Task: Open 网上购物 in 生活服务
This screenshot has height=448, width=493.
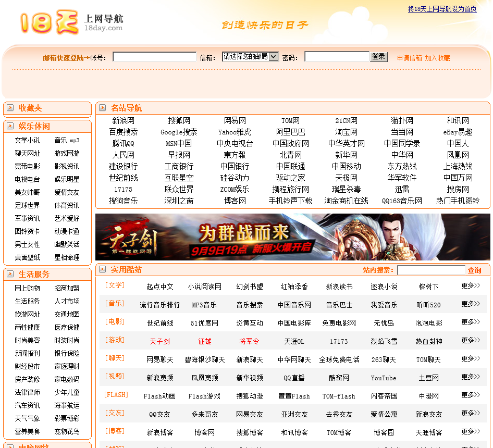Action: [x=27, y=288]
